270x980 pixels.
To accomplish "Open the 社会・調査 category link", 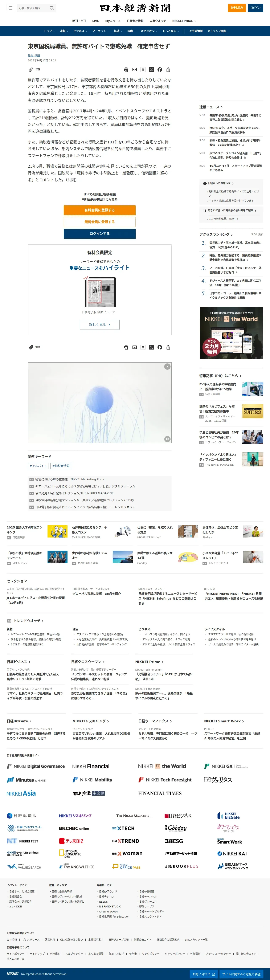I will click(x=34, y=56).
